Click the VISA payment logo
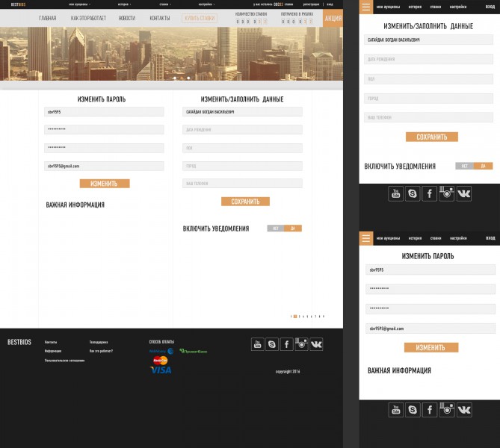 161,370
